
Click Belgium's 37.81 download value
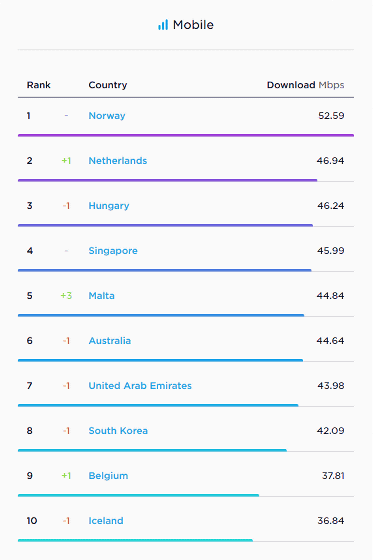pyautogui.click(x=333, y=476)
